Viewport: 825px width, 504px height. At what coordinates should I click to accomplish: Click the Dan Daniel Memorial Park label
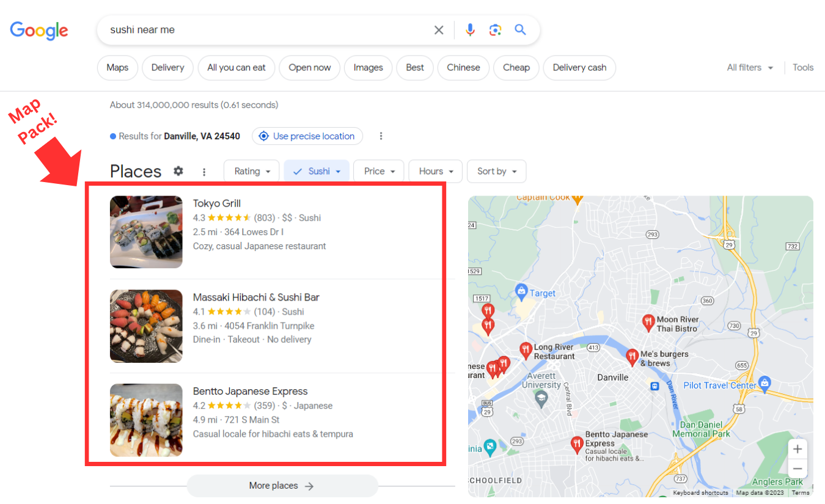coord(701,429)
